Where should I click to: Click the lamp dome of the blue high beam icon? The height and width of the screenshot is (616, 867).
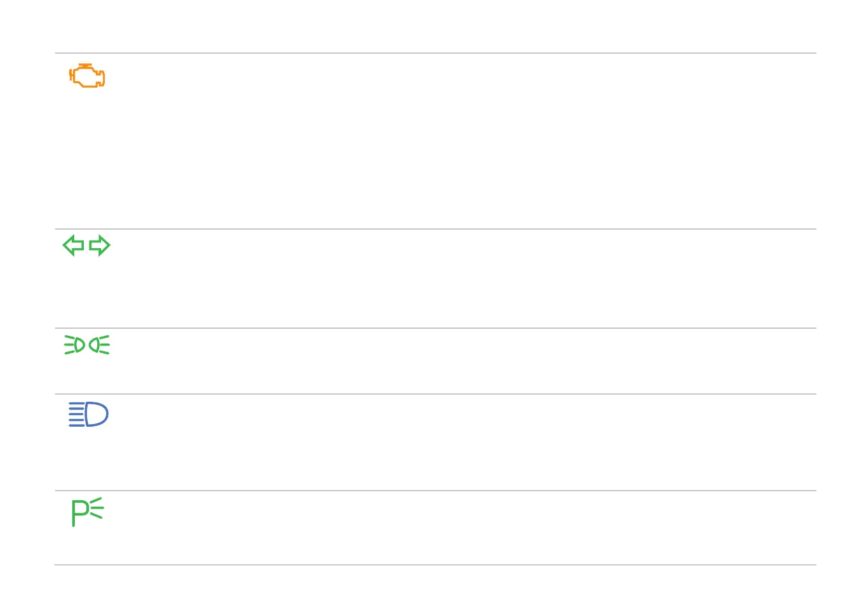[x=97, y=415]
